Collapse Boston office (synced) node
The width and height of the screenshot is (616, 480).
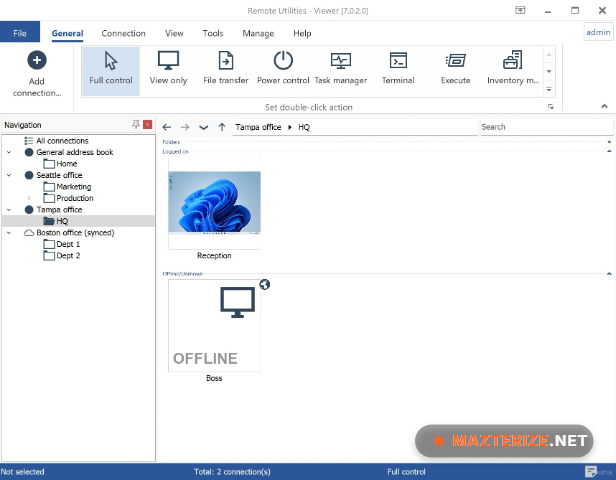[9, 233]
